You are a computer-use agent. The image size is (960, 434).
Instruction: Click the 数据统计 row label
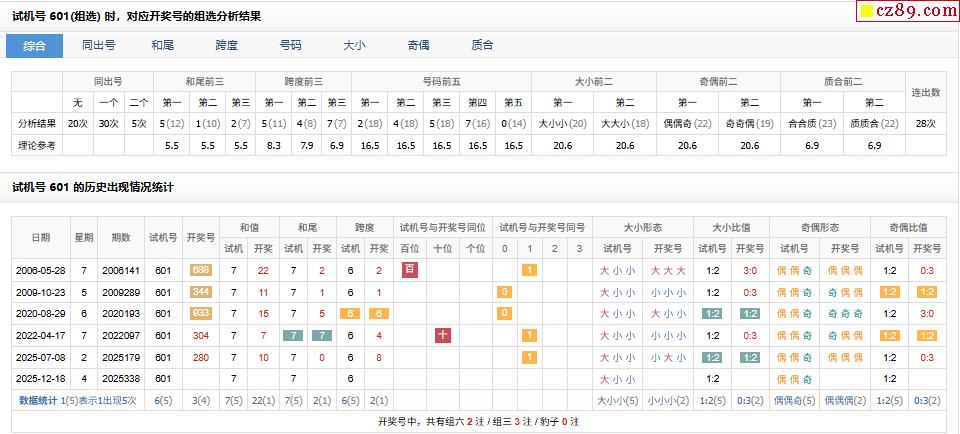click(38, 401)
